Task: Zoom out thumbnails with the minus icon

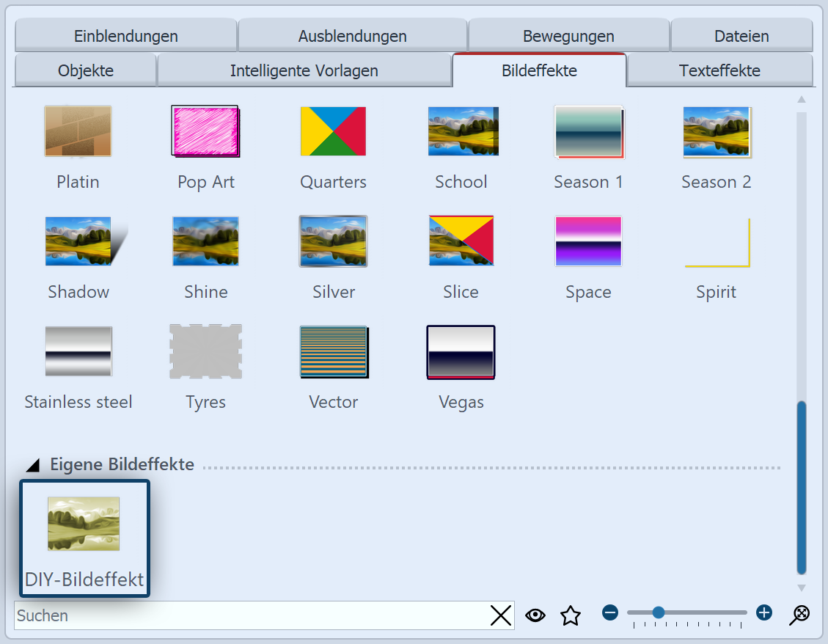Action: click(609, 612)
